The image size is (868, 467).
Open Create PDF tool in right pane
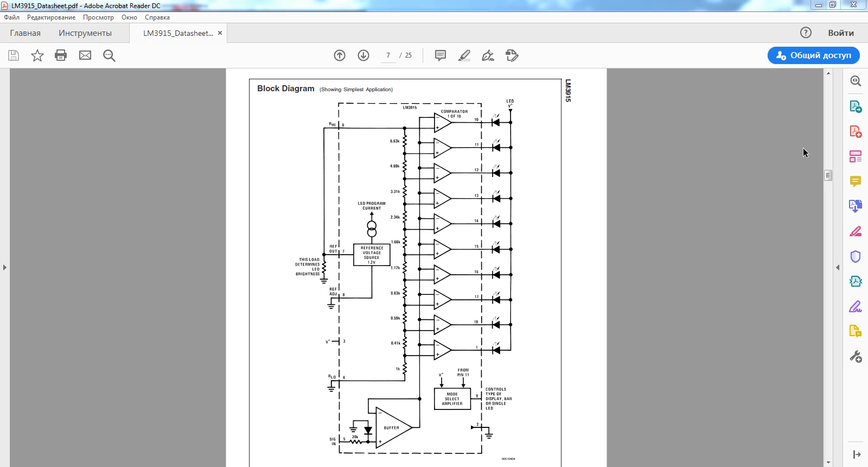point(856,131)
